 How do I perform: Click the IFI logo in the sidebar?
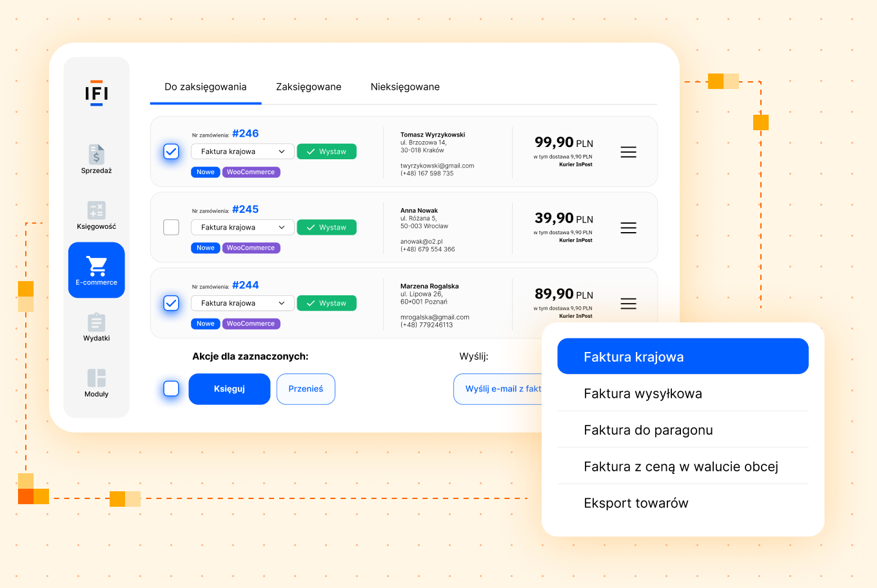[97, 93]
